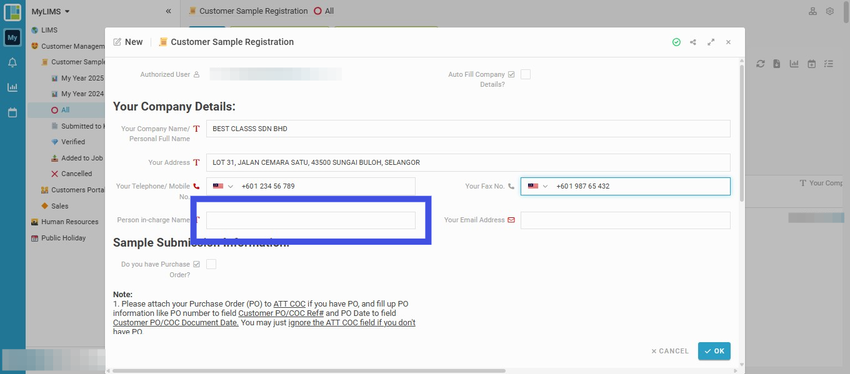Open the calendar icon in left rail
Screen dimensions: 850x374
pyautogui.click(x=12, y=113)
